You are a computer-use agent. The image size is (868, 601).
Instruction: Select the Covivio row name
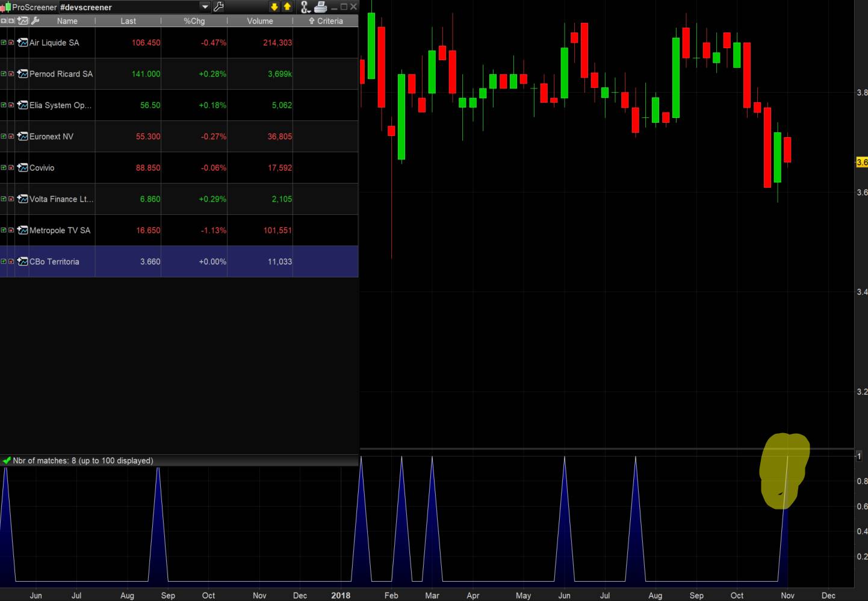coord(42,168)
